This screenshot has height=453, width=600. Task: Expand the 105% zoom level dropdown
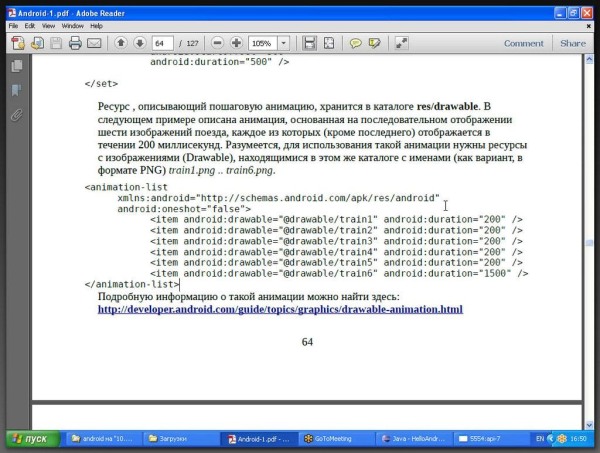coord(284,44)
